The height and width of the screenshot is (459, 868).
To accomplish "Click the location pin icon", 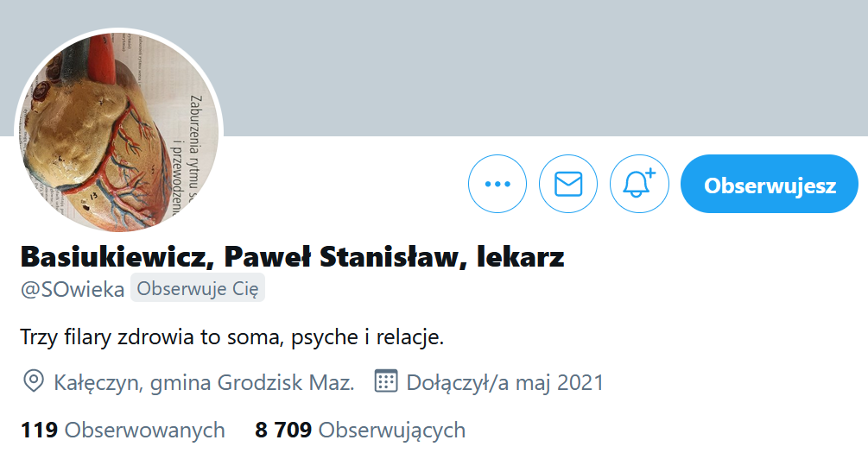I will (x=33, y=381).
